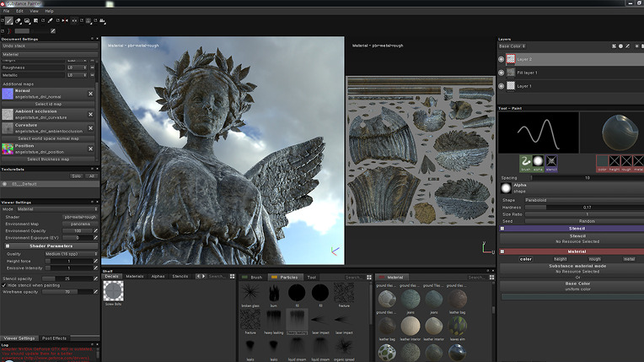The height and width of the screenshot is (362, 644).
Task: Open the File menu
Action: (7, 11)
